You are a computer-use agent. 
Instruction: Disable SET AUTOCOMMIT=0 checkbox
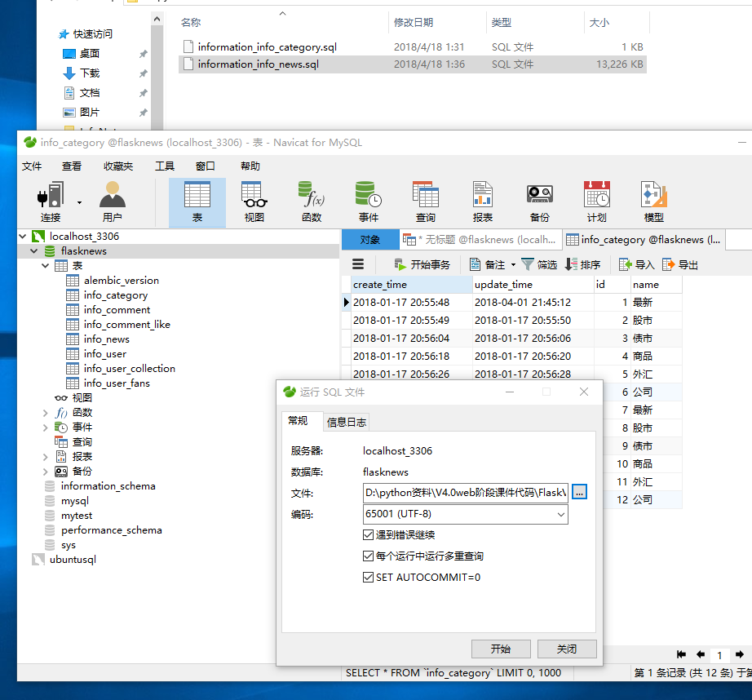point(367,578)
